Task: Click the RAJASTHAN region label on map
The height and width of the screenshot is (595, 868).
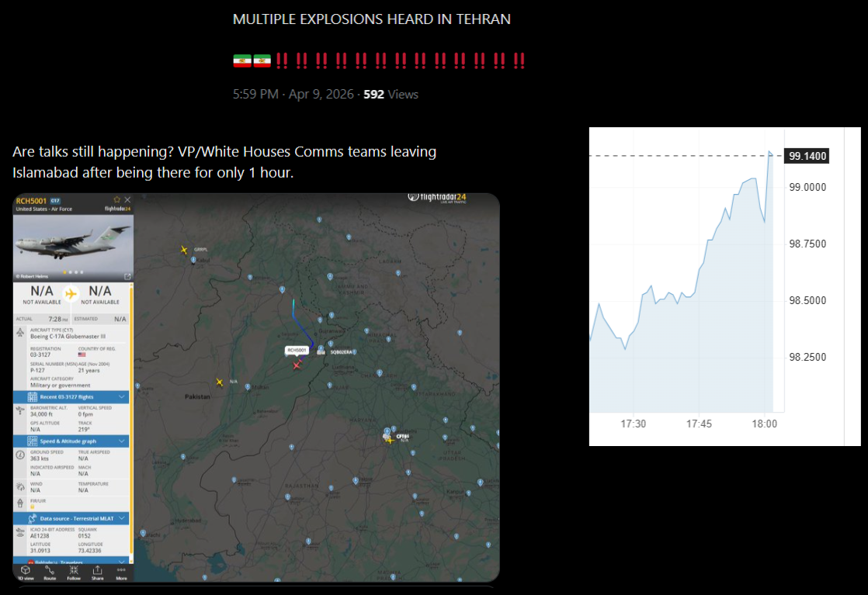Action: [x=302, y=486]
